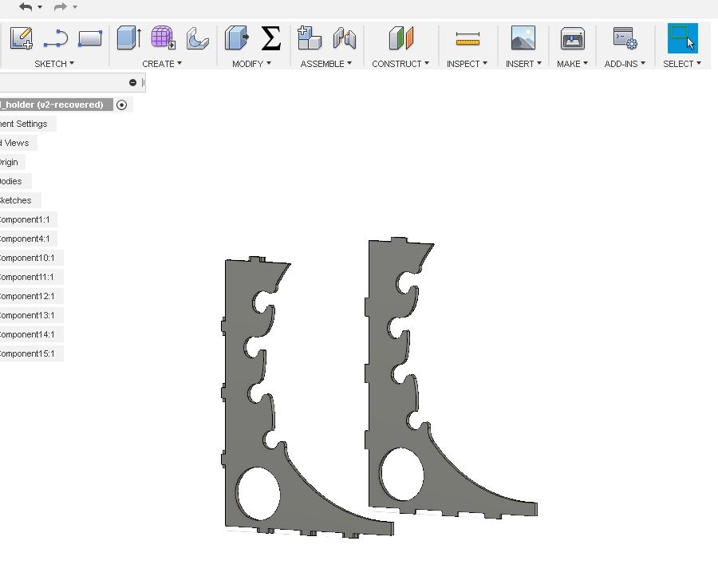Select Document Settings browser item
This screenshot has height=588, width=718.
(27, 124)
